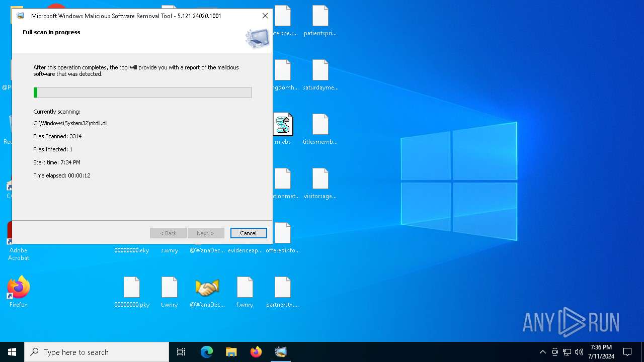The width and height of the screenshot is (644, 362).
Task: Open the volume tray icon
Action: pyautogui.click(x=579, y=352)
